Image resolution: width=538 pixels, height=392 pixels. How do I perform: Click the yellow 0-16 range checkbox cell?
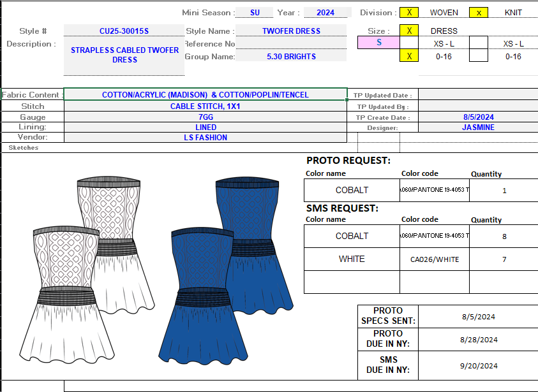coord(408,55)
